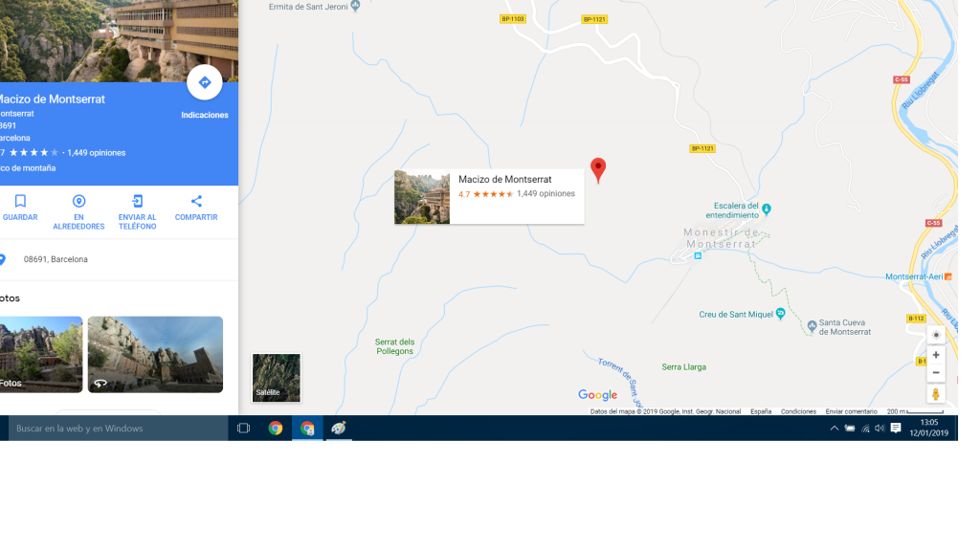Click the Windows taskbar search box
Screen dimensions: 980x551
tap(115, 429)
